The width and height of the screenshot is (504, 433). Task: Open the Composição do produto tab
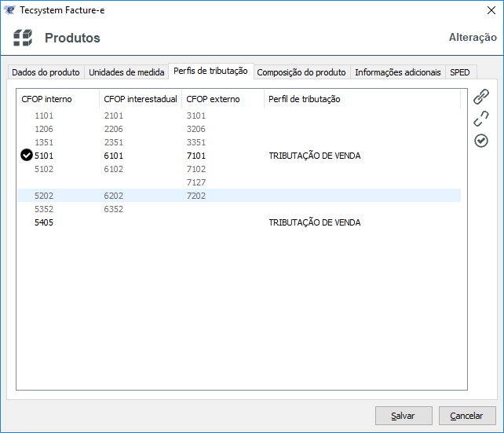point(301,72)
